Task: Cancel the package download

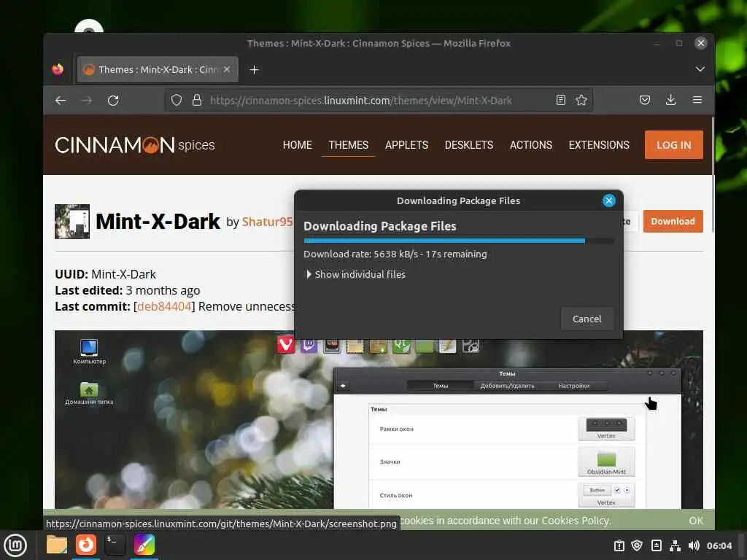Action: coord(587,319)
